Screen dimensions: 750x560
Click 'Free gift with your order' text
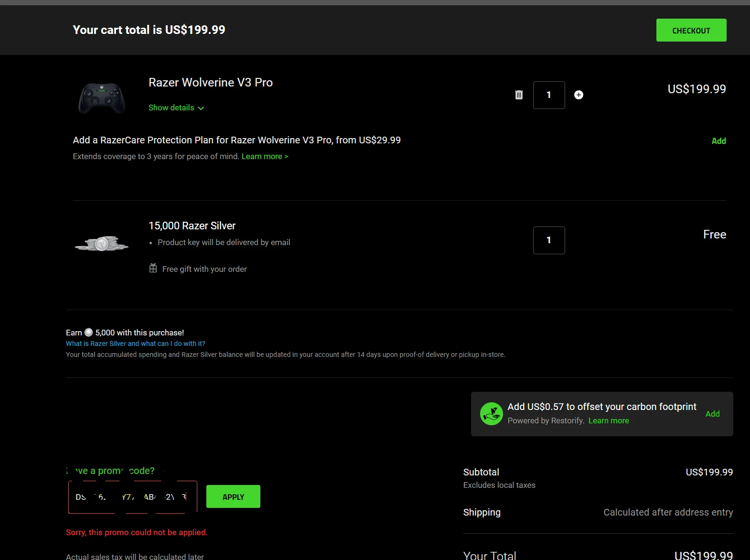(204, 269)
